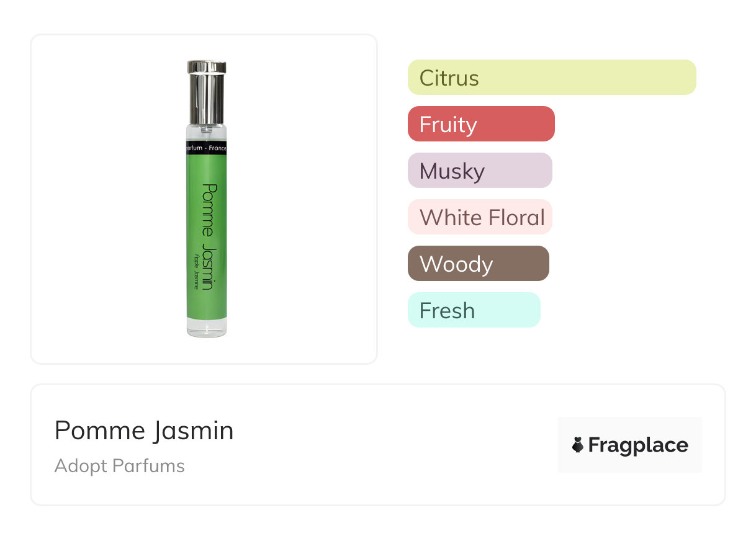Click the word 'Citrus' in top bar

449,78
